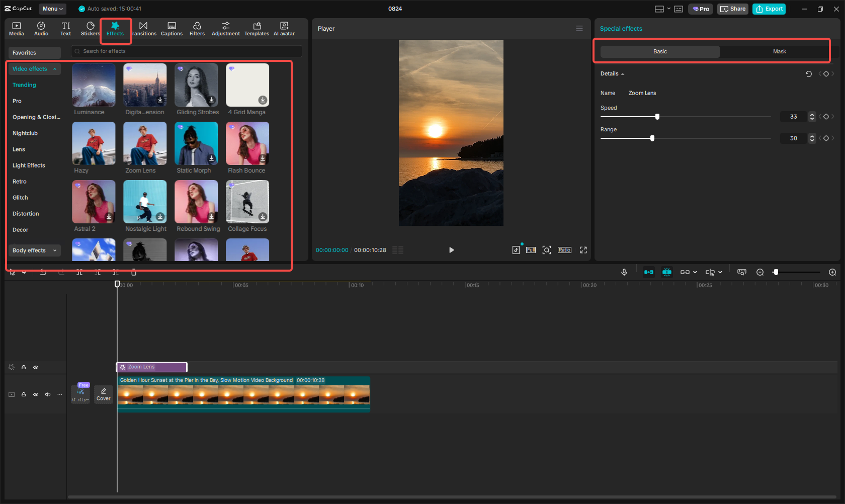Click the TikTok preview icon under the Player
This screenshot has height=504, width=845.
[x=516, y=249]
